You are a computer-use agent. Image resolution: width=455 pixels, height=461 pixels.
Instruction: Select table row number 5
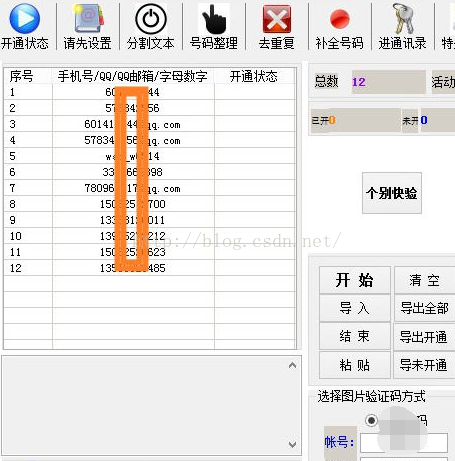150,156
